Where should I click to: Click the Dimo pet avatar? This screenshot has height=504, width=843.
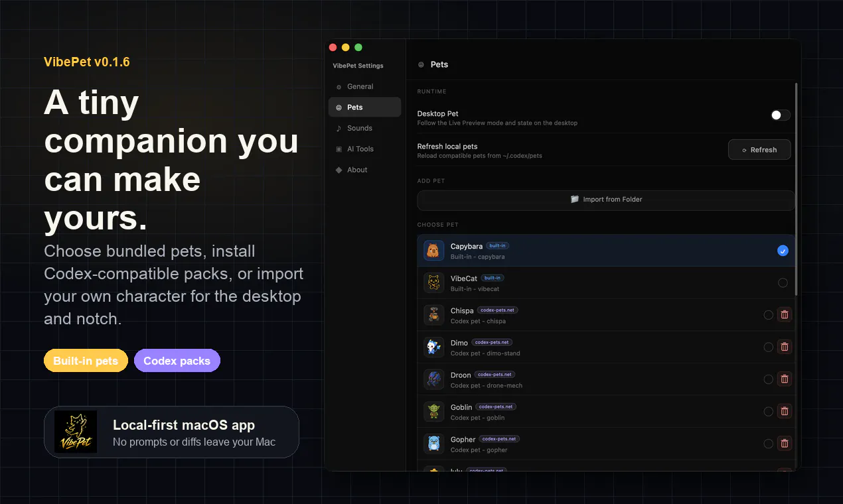[x=434, y=347]
